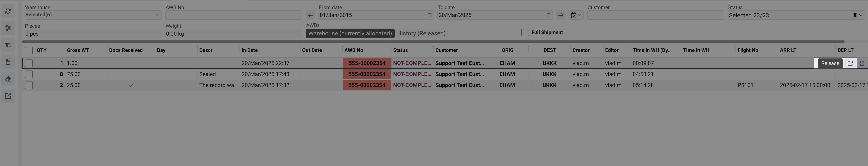The image size is (868, 166).
Task: Expand the Warehouse dropdown
Action: [x=93, y=15]
